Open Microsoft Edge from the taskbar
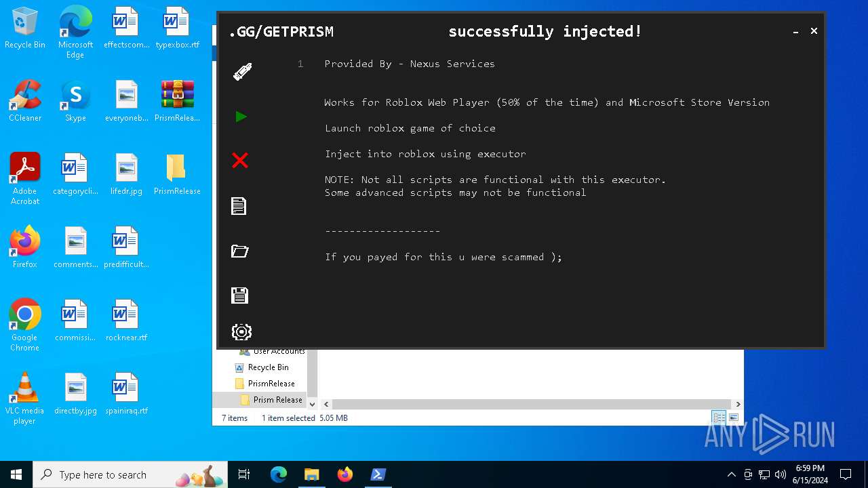Viewport: 868px width, 488px height. tap(279, 474)
